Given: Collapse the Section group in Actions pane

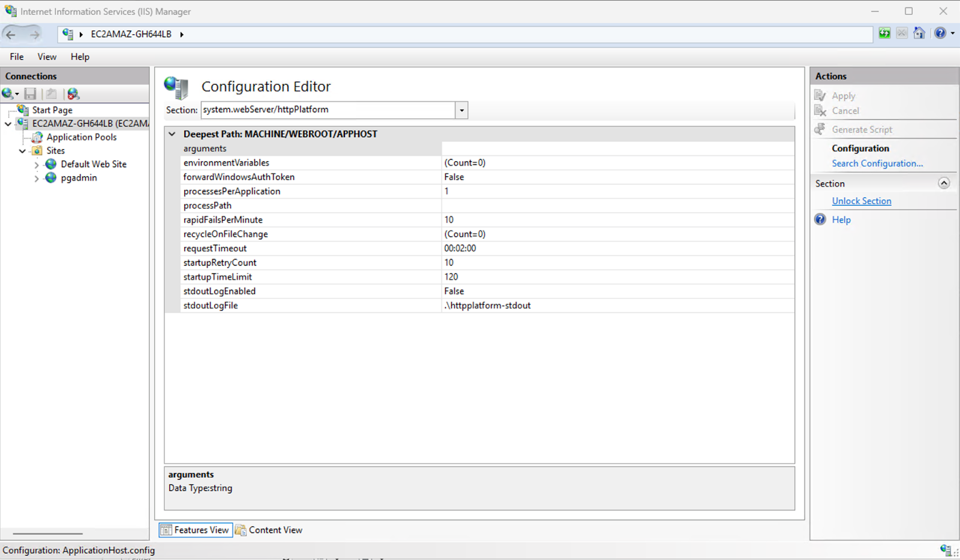Looking at the screenshot, I should [x=943, y=183].
